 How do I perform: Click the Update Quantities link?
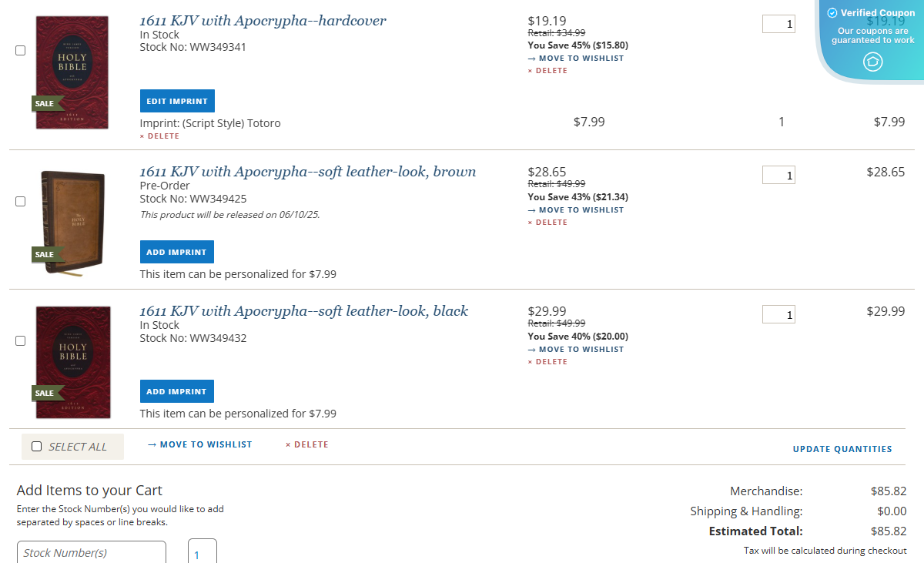coord(842,449)
